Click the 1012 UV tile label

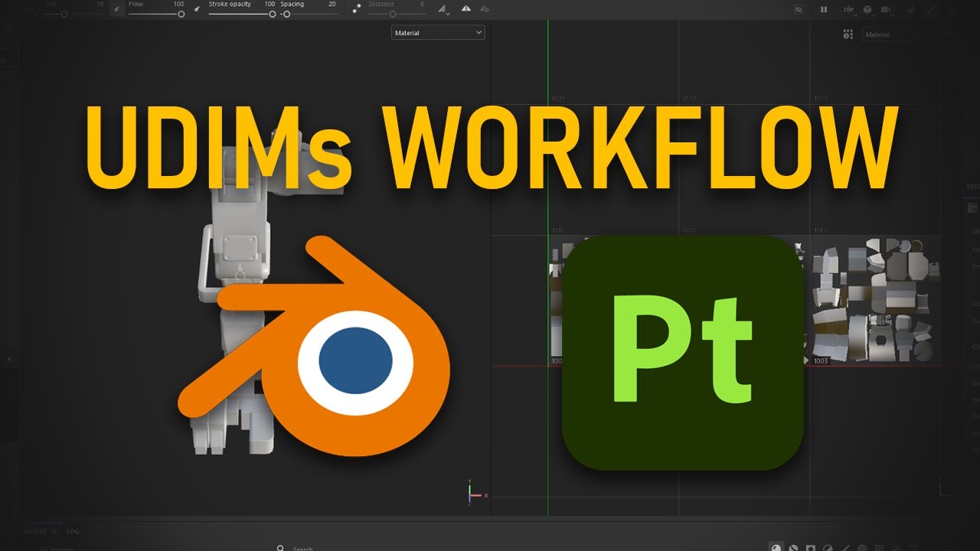click(x=689, y=230)
